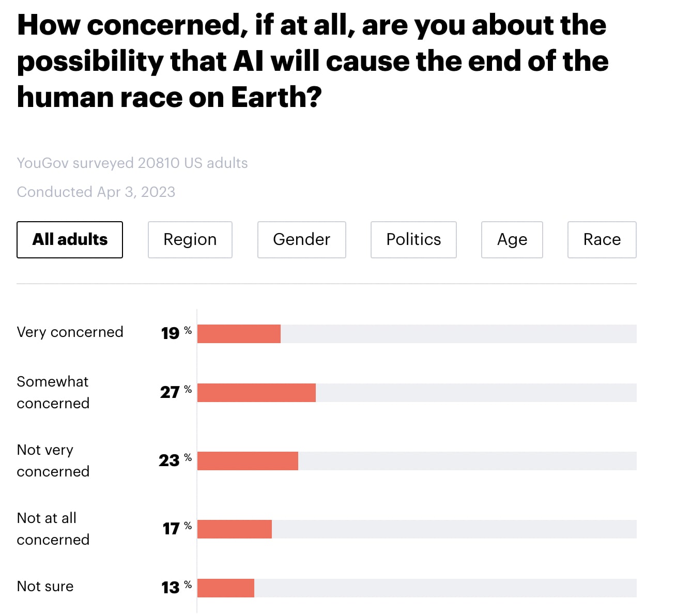
Task: Click the YouGov surveyed 20810 US adults text
Action: pos(132,163)
